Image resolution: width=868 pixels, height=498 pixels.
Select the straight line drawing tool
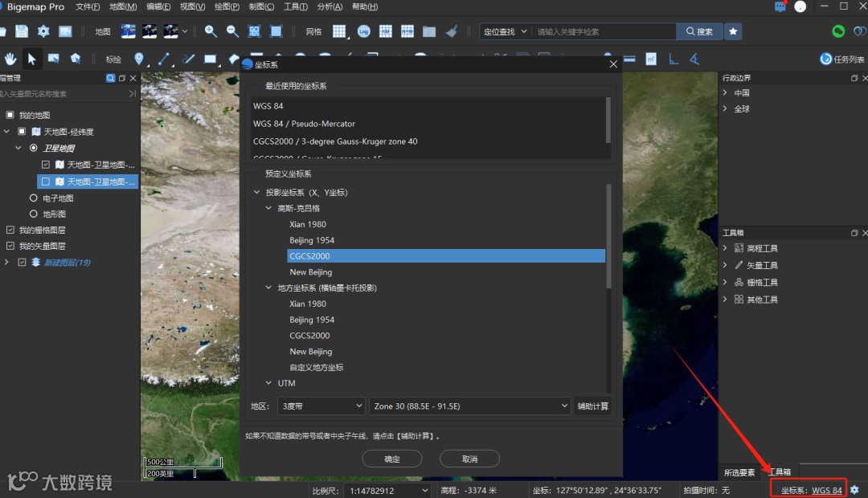(x=163, y=59)
